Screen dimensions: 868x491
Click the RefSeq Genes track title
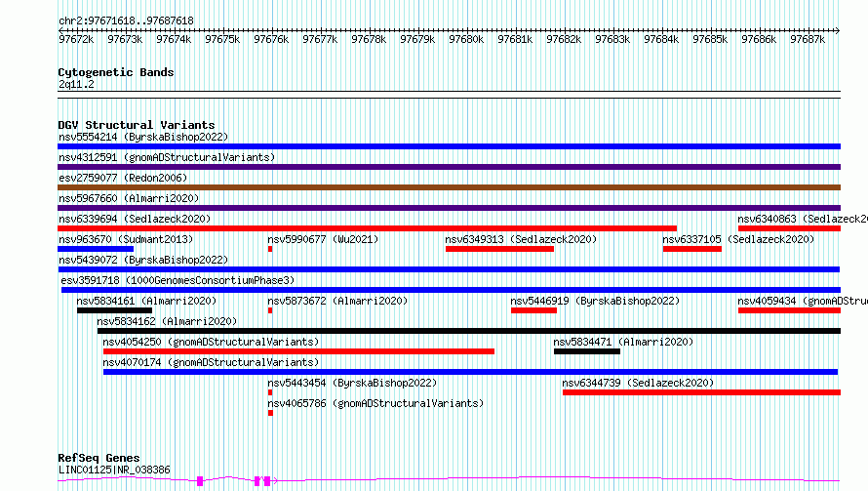coord(99,459)
